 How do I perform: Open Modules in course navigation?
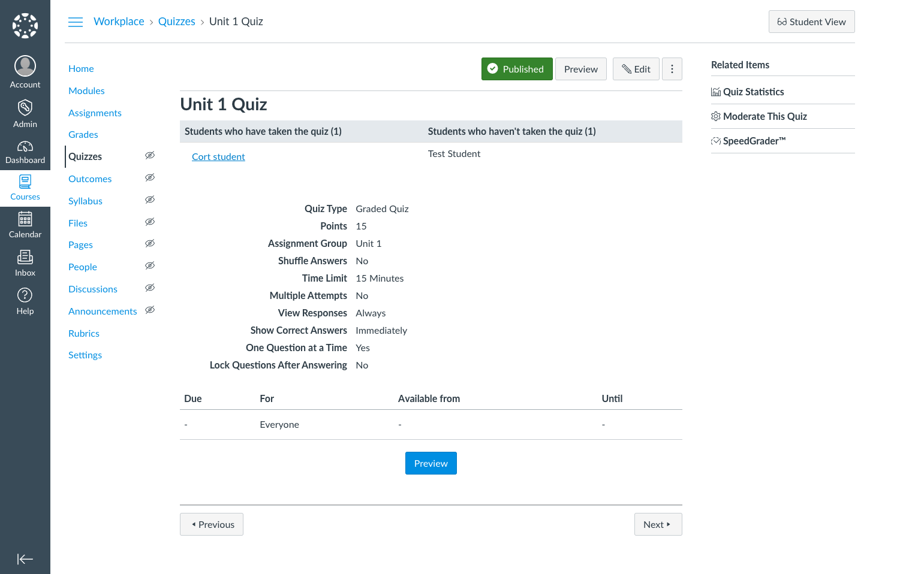pos(86,91)
